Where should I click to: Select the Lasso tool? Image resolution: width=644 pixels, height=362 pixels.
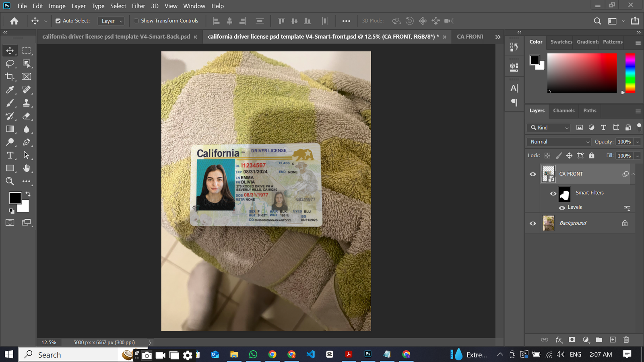[x=10, y=64]
